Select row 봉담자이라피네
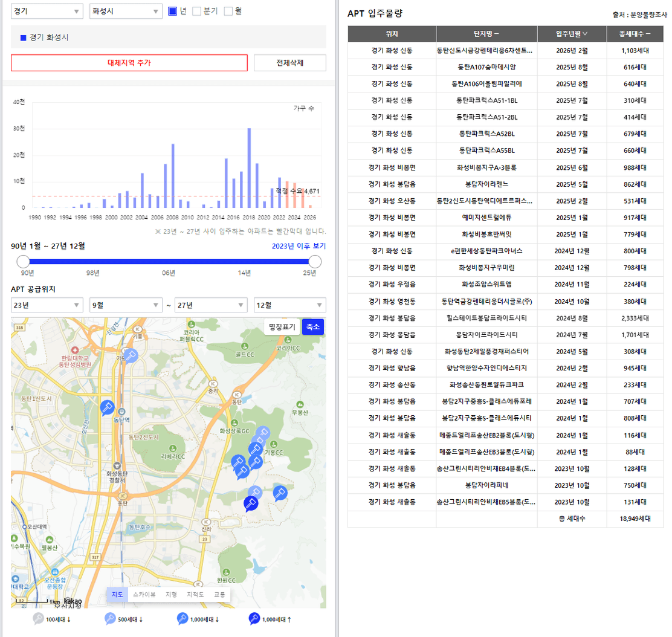Screen dimensions: 672x637 [x=505, y=485]
